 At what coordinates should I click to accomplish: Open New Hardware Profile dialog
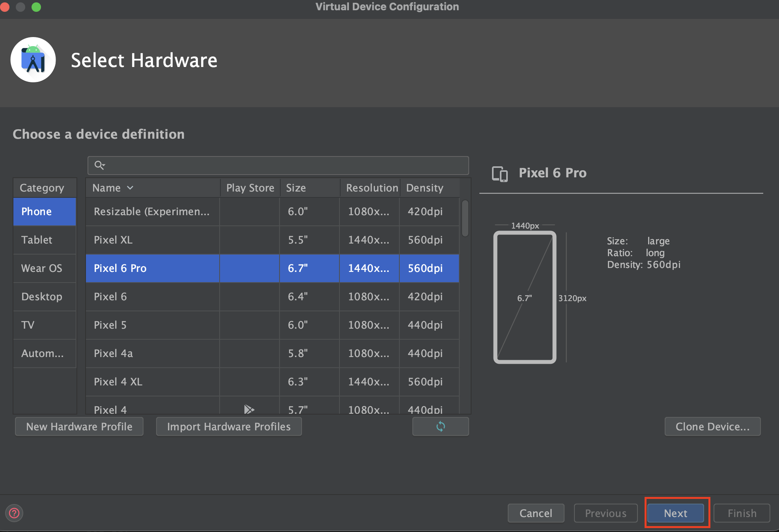(x=79, y=426)
